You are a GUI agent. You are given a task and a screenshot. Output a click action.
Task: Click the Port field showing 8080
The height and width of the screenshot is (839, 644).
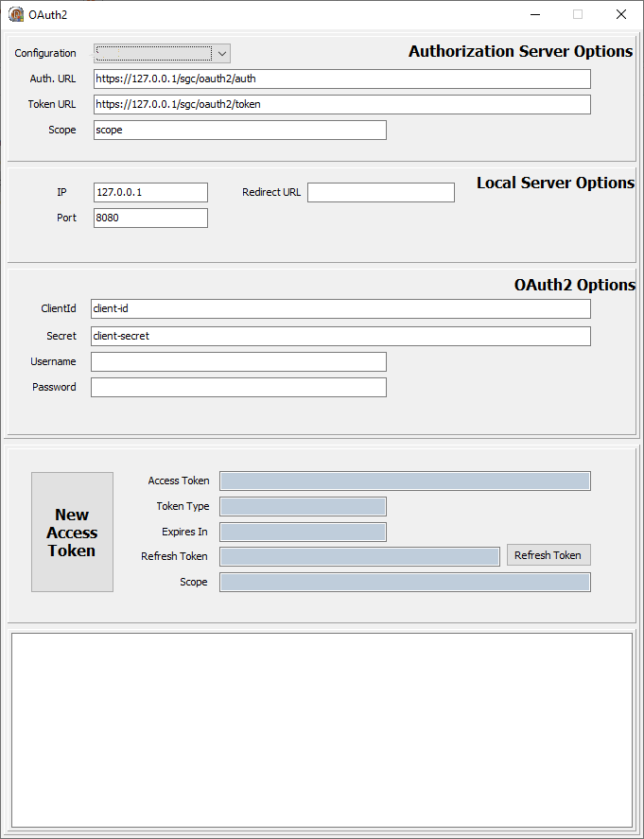(x=150, y=218)
